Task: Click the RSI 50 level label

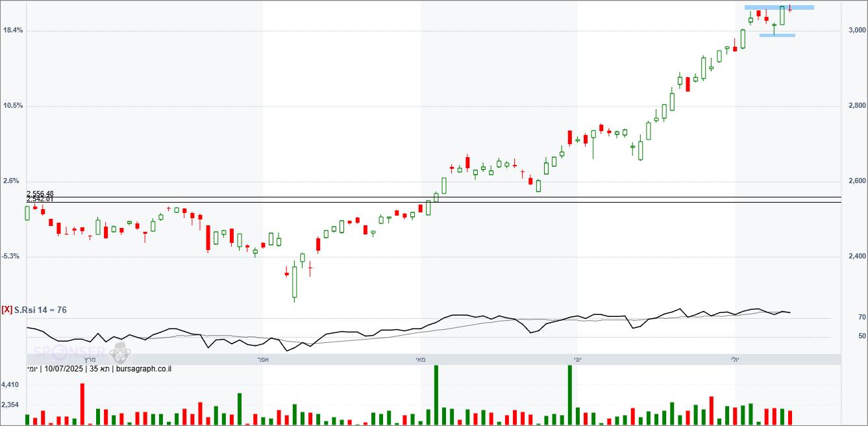Action: pyautogui.click(x=862, y=336)
